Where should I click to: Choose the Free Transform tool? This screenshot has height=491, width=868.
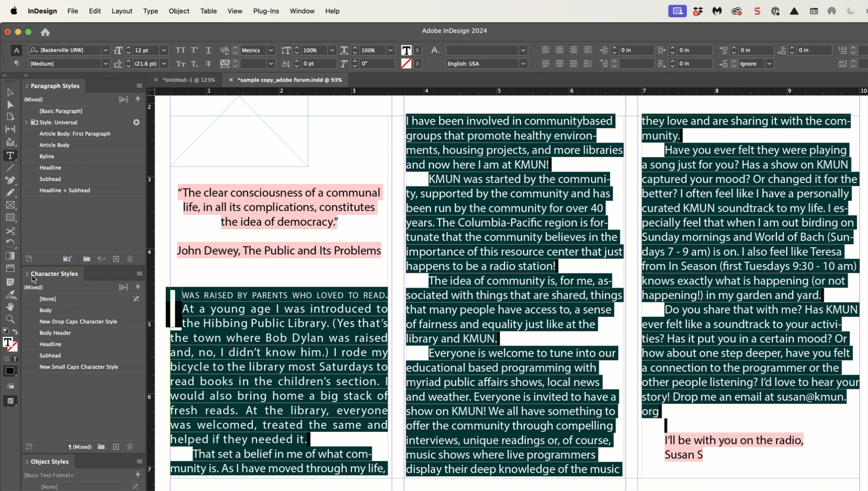[x=10, y=243]
